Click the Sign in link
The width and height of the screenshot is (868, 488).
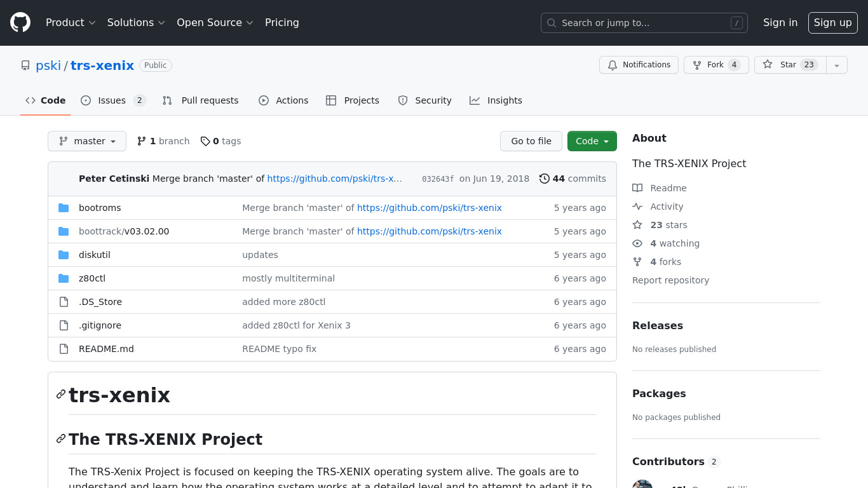point(780,23)
